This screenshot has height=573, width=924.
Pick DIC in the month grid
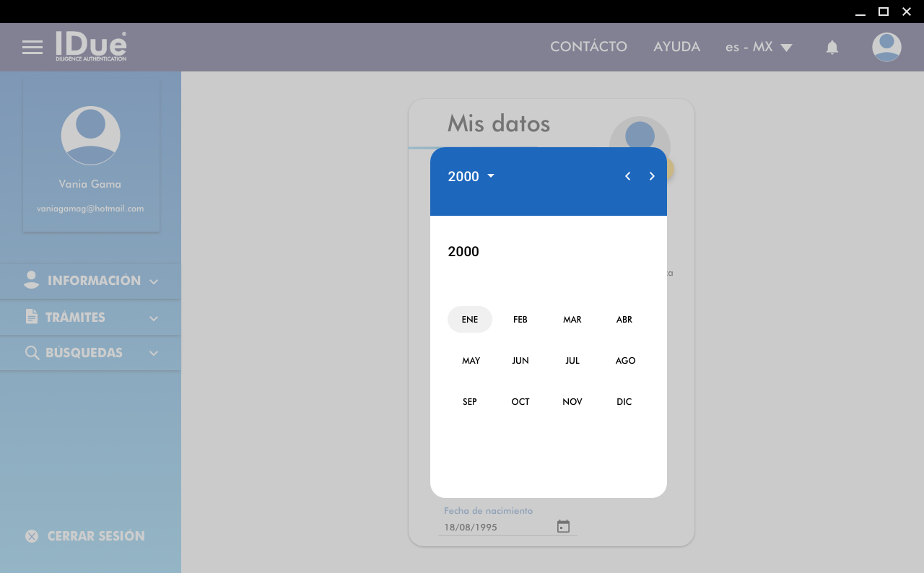coord(624,402)
